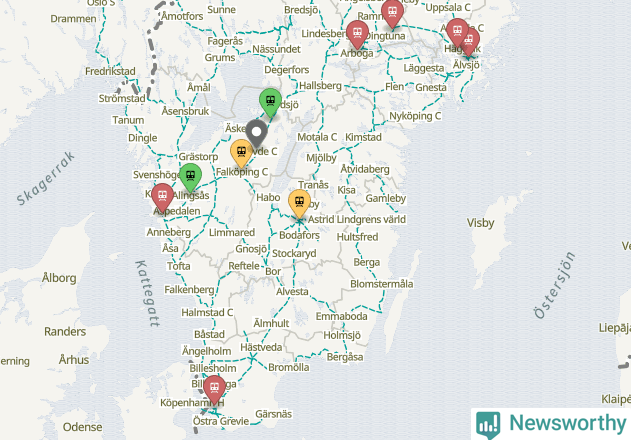Click the Grästorp station label

pos(198,157)
